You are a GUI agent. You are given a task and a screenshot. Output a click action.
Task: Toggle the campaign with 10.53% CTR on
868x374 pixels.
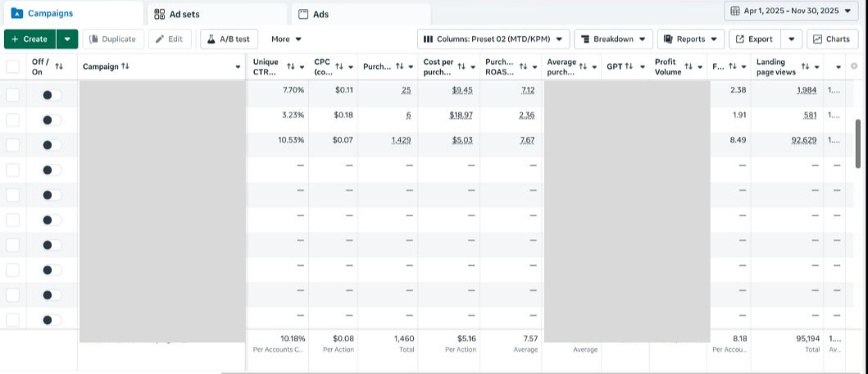click(x=52, y=145)
